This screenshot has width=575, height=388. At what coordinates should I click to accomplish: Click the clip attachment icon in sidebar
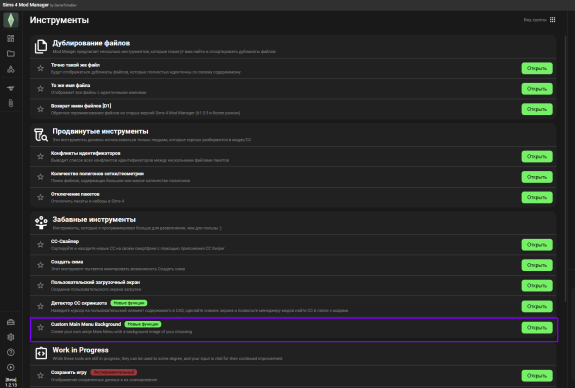[11, 103]
